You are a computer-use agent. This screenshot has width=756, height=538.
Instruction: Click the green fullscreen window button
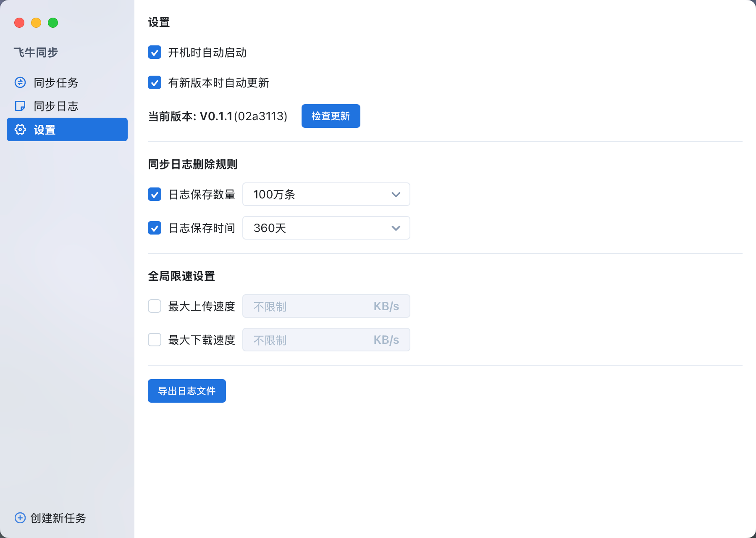[53, 23]
